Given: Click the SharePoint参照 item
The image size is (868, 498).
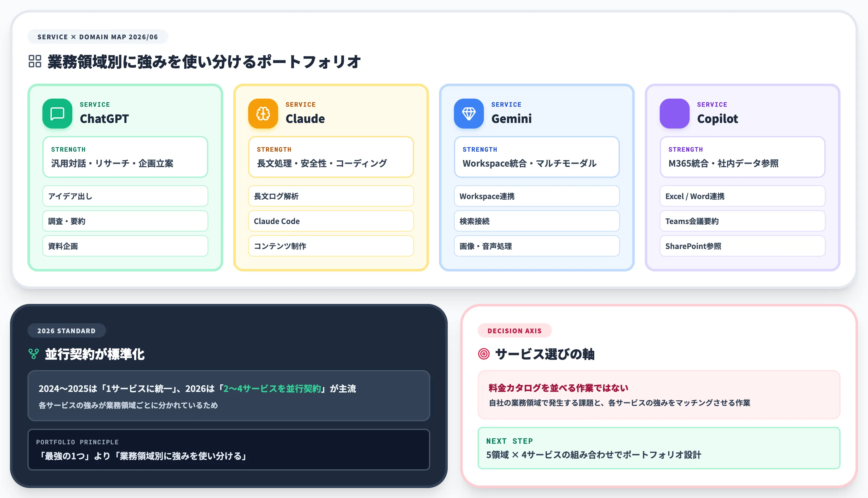Looking at the screenshot, I should (x=742, y=246).
